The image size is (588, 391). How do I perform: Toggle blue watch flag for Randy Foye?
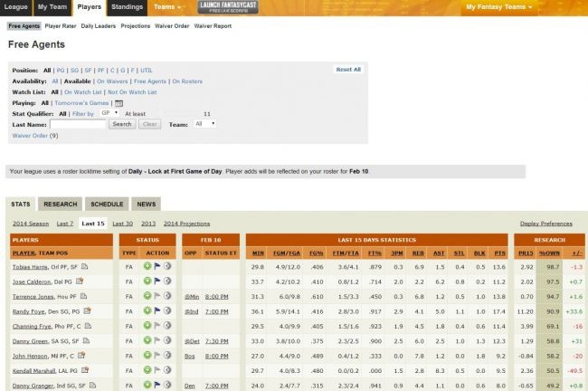(157, 310)
